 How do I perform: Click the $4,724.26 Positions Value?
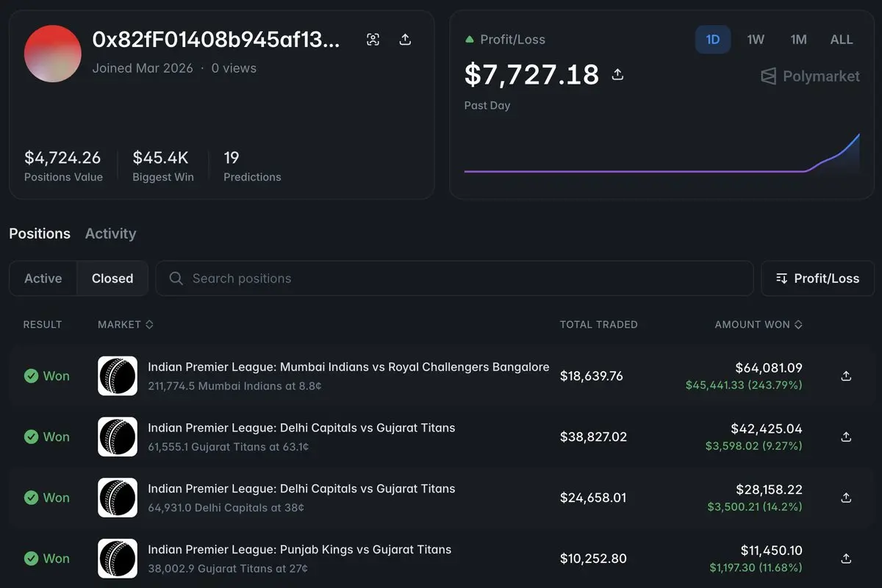pyautogui.click(x=62, y=157)
